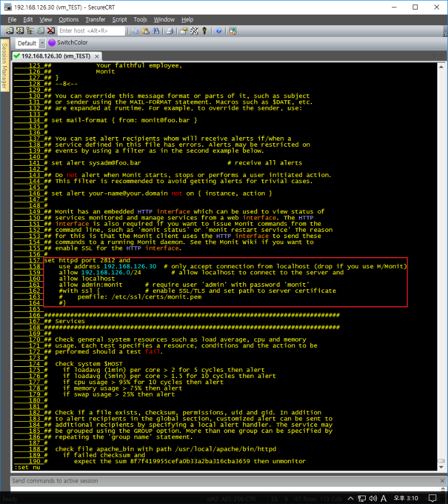
Task: Select the 192.168.126.30 (vm_TEST) session tab
Action: 55,56
